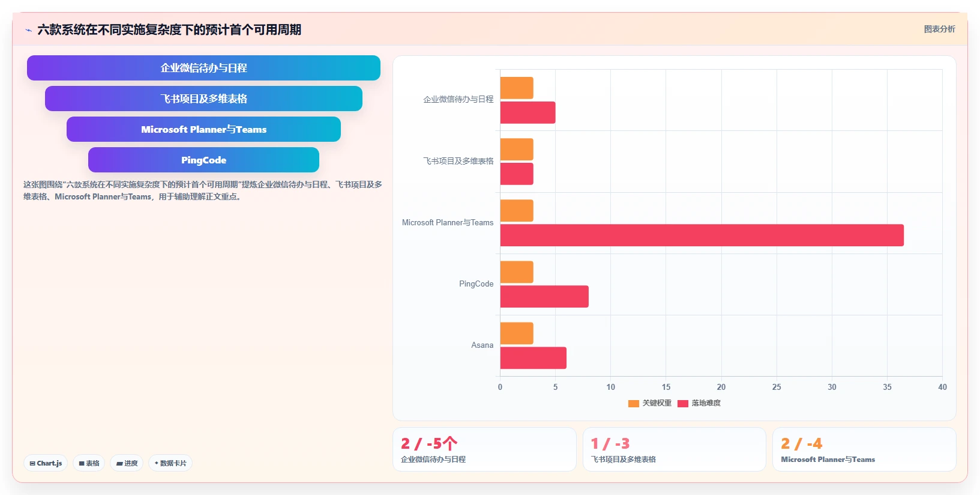
Task: Toggle the 关键权重 legend series
Action: [650, 403]
